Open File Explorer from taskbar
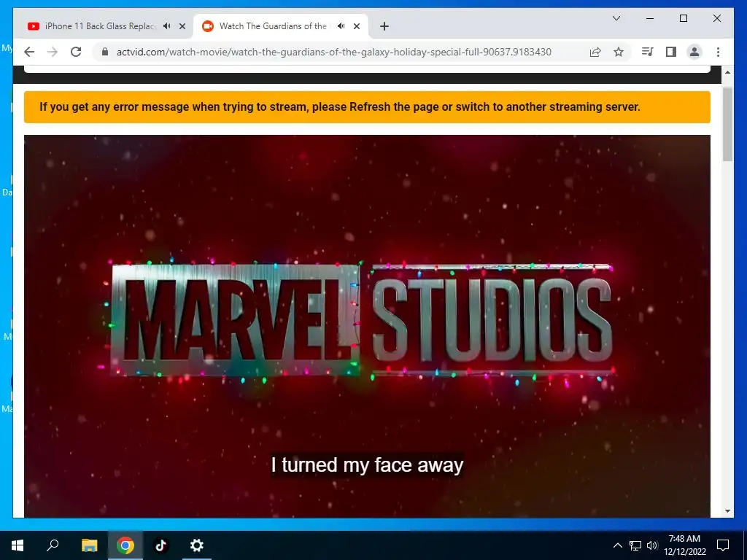The width and height of the screenshot is (747, 560). click(89, 545)
